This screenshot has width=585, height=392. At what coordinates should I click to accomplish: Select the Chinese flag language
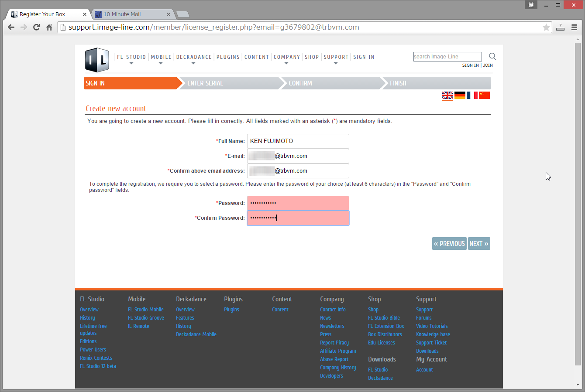(x=484, y=95)
